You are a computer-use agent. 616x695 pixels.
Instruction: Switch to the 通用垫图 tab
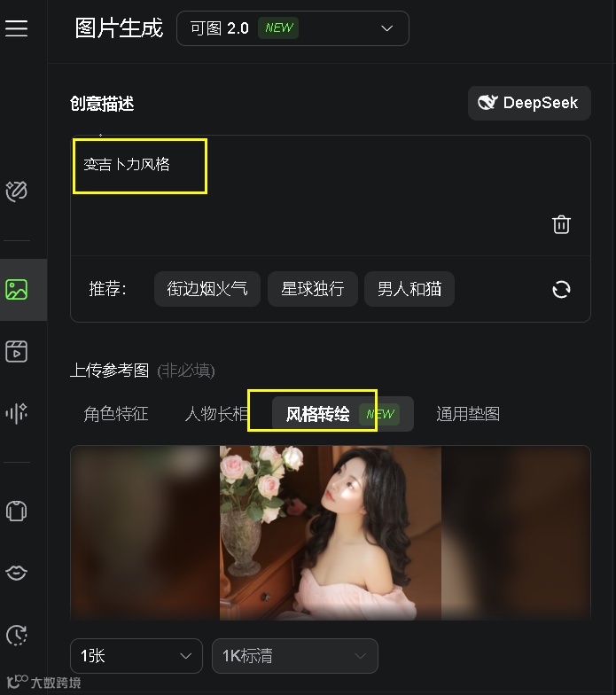(x=468, y=414)
